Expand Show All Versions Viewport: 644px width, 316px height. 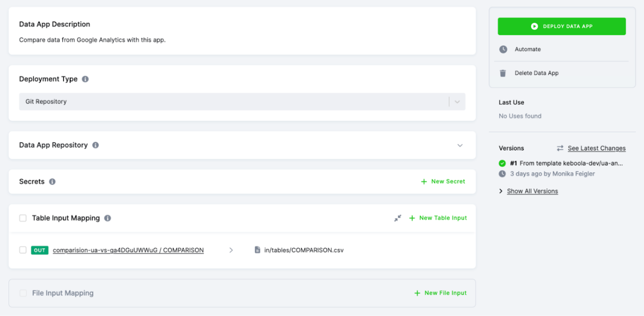point(532,191)
